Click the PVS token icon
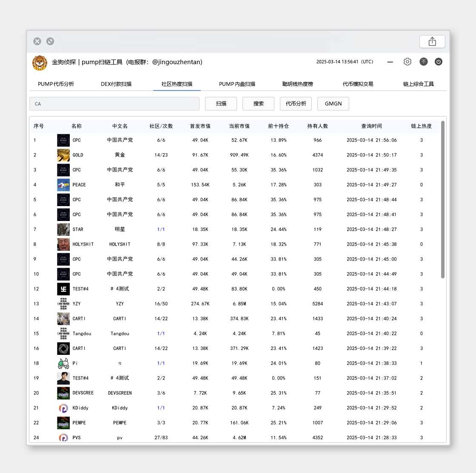The width and height of the screenshot is (476, 473). tap(63, 438)
